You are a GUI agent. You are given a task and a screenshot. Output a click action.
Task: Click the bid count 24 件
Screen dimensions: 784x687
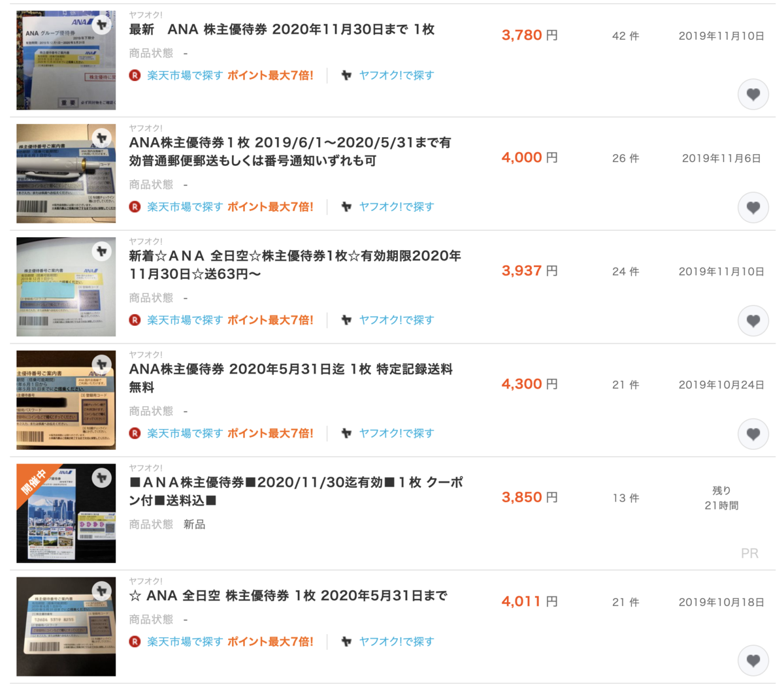[625, 271]
